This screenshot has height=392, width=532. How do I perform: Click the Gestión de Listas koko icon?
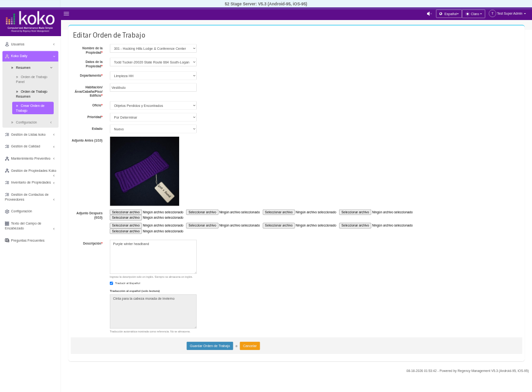pyautogui.click(x=7, y=134)
